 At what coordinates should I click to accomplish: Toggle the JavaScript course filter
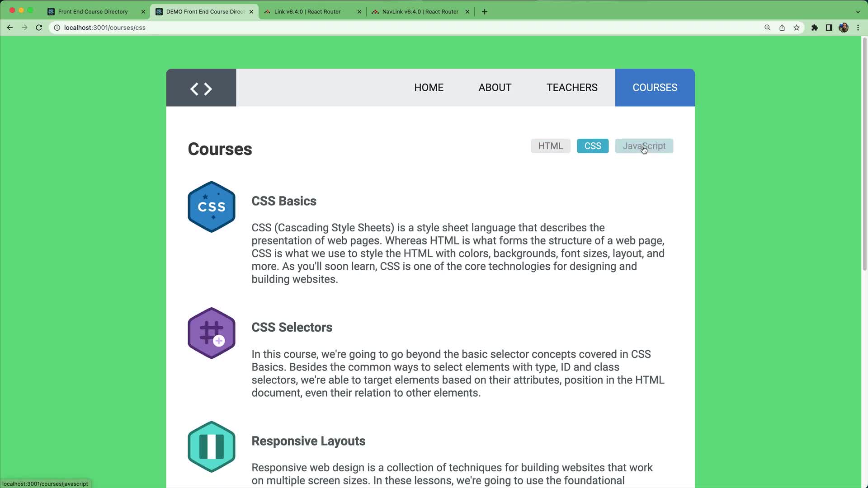pyautogui.click(x=644, y=145)
